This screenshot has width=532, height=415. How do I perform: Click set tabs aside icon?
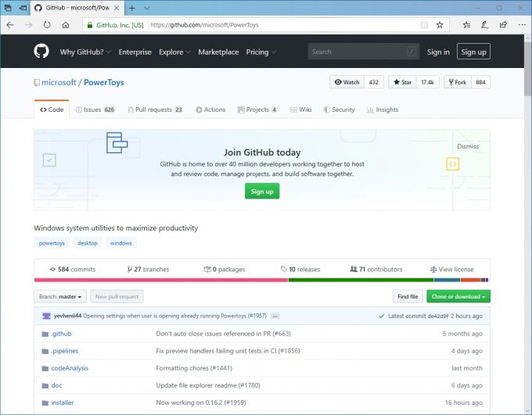click(23, 8)
